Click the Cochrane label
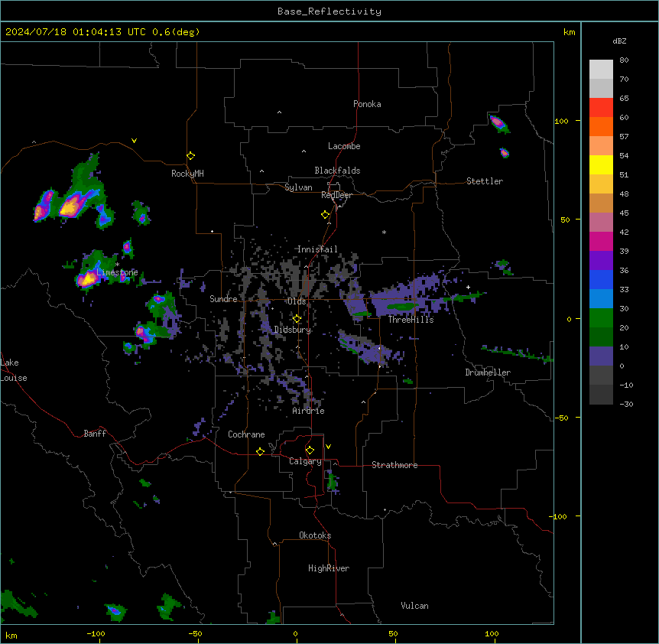 click(246, 434)
